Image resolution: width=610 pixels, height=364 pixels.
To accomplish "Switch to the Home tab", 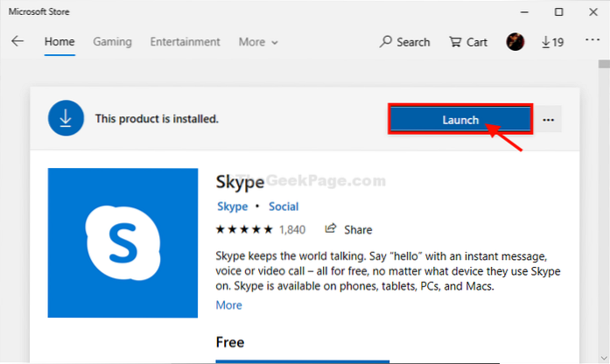I will pyautogui.click(x=60, y=42).
